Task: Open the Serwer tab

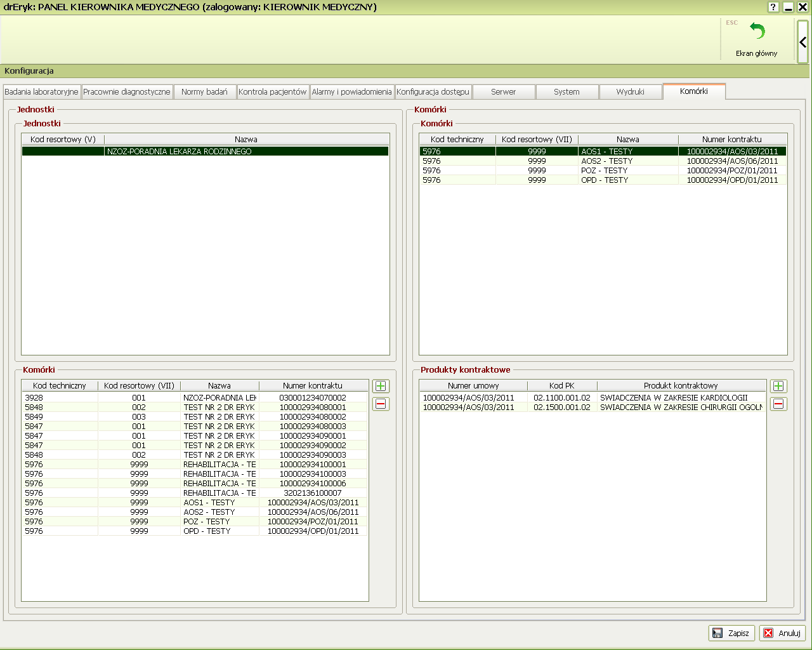Action: [x=504, y=92]
